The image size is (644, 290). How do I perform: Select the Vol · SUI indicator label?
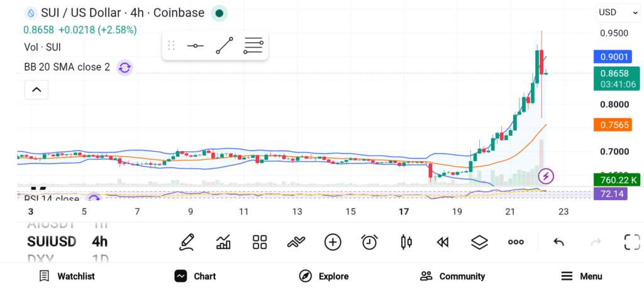point(42,47)
